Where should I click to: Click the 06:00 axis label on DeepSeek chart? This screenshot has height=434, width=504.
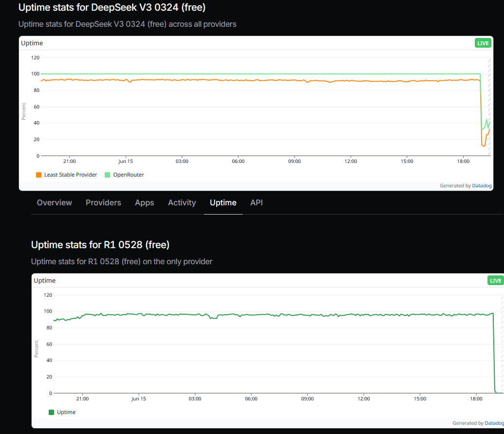pyautogui.click(x=238, y=161)
